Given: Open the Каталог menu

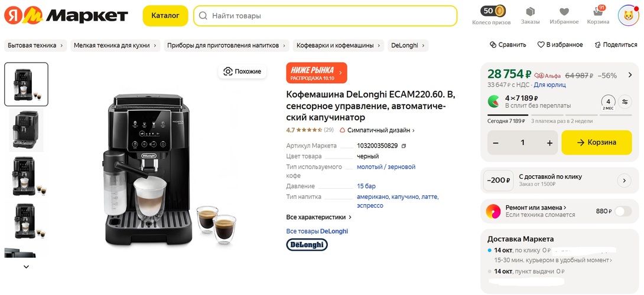Looking at the screenshot, I should point(165,16).
